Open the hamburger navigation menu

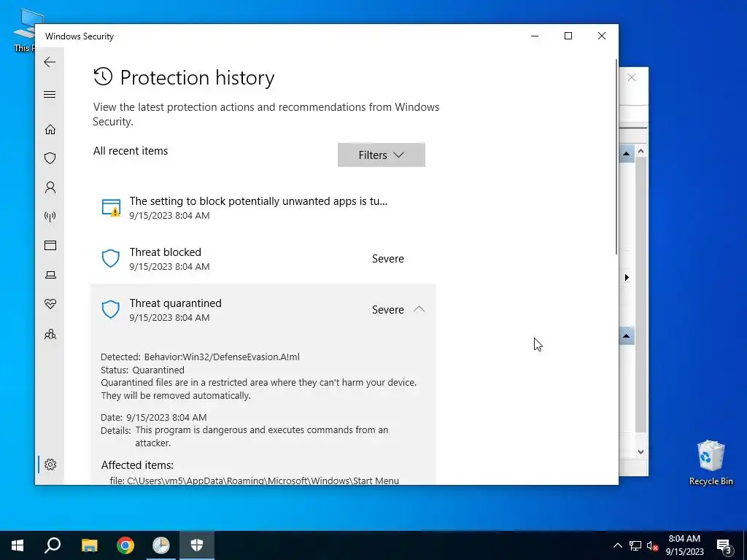(x=50, y=94)
